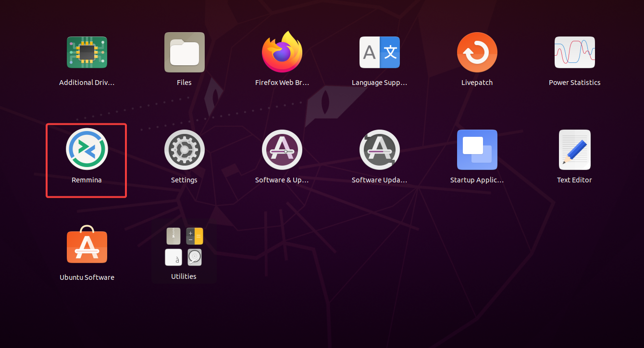
Task: Launch the Text Editor icon
Action: 575,150
